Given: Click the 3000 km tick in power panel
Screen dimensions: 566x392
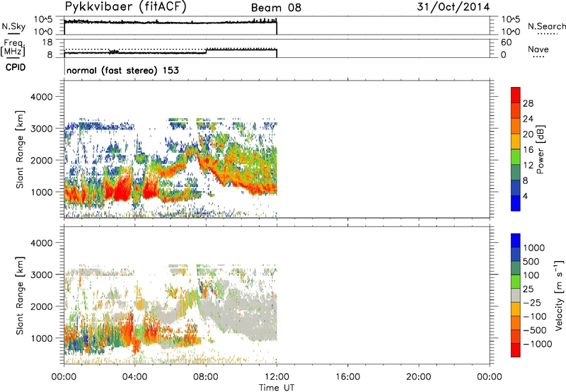Looking at the screenshot, I should pyautogui.click(x=41, y=129).
